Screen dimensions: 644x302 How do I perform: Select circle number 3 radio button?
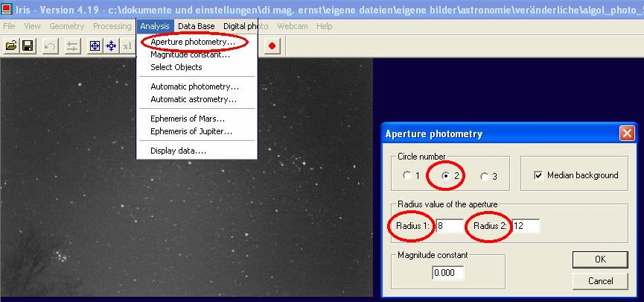[484, 176]
